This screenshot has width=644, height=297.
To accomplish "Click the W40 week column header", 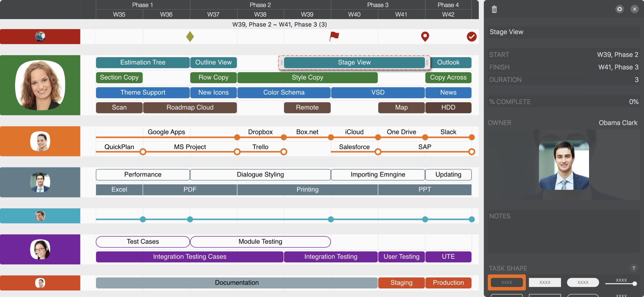I will (354, 14).
